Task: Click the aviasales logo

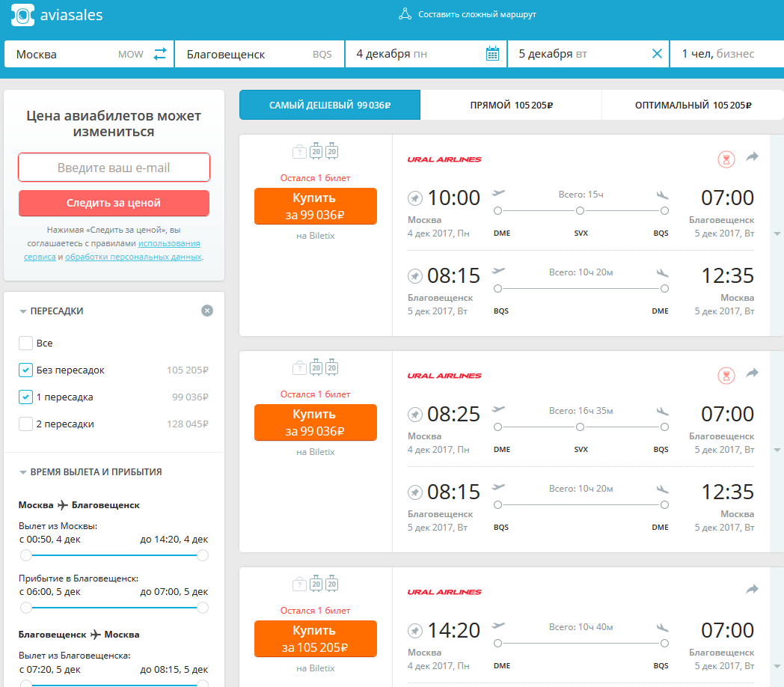Action: click(x=57, y=15)
